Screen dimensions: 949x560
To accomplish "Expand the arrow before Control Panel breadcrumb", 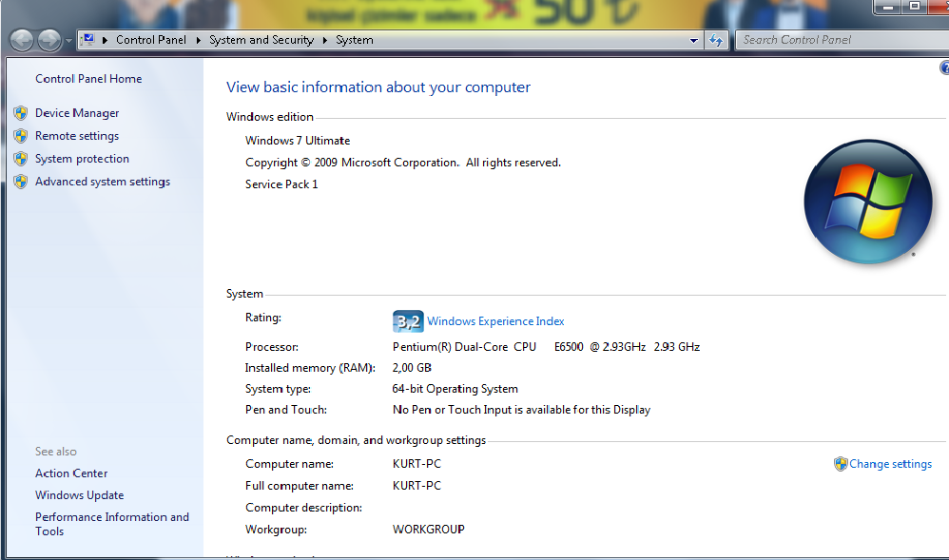I will (x=105, y=40).
